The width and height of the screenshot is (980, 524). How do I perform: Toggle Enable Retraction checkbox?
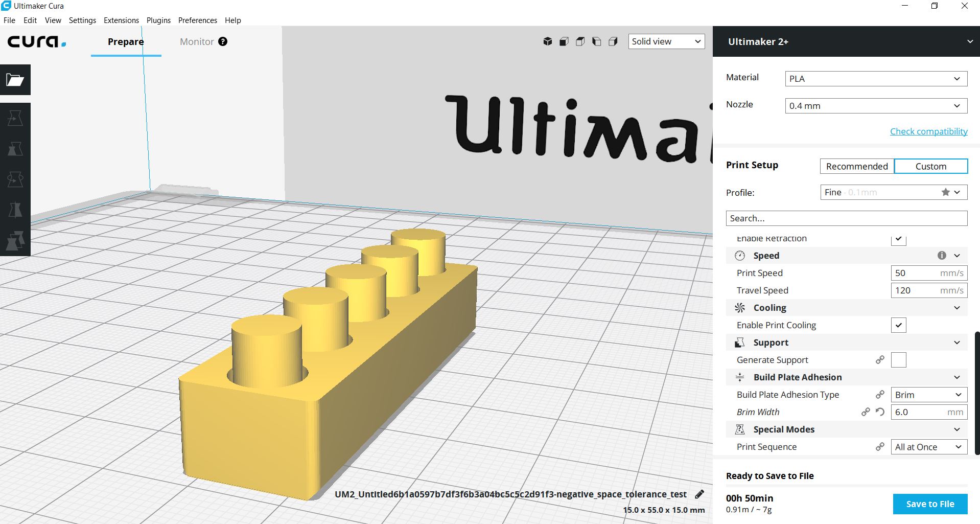click(x=899, y=240)
